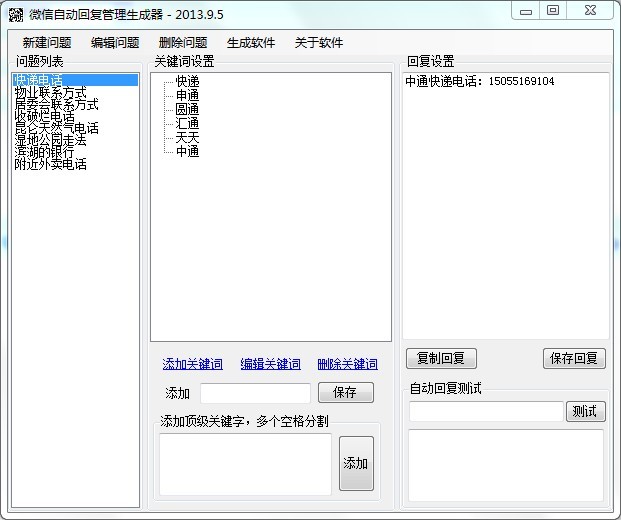
Task: Click the 保存回复 button
Action: click(574, 358)
